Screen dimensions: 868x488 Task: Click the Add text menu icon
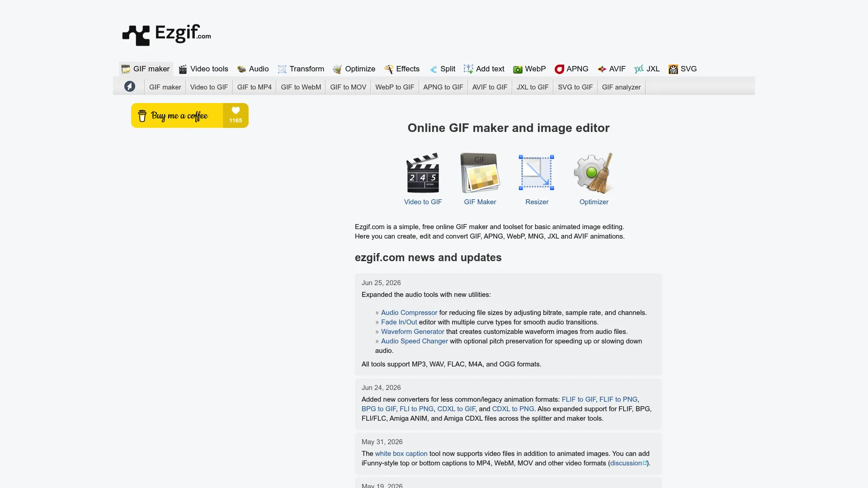click(468, 69)
